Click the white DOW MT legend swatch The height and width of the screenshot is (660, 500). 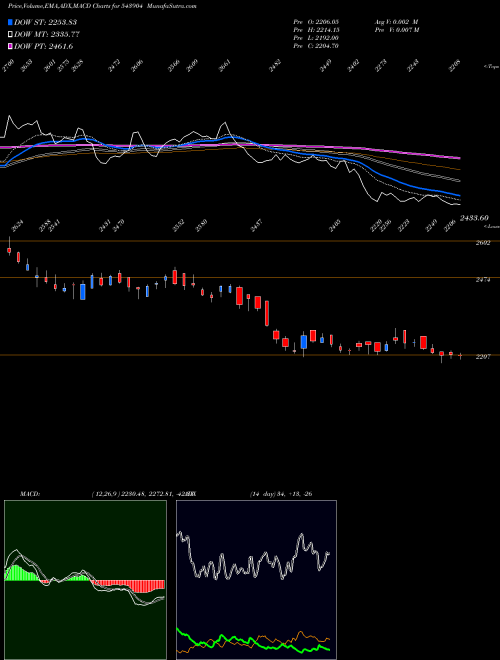[x=10, y=34]
